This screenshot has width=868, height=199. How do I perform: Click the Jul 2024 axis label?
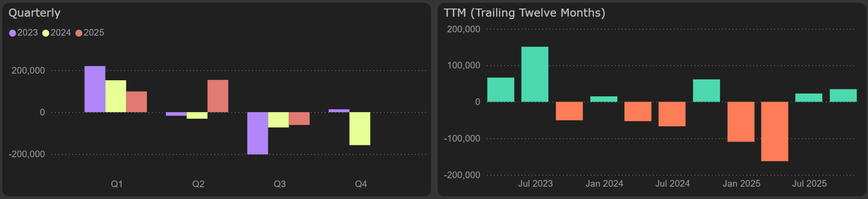coord(672,183)
